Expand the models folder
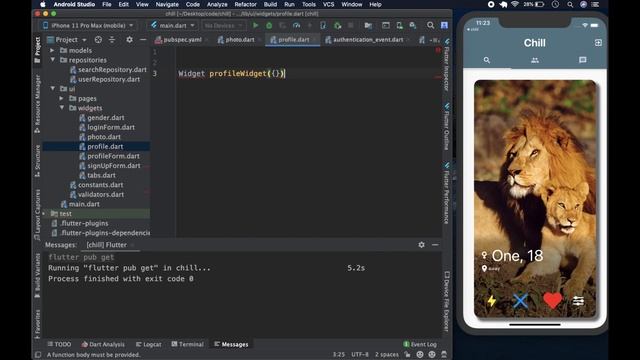This screenshot has width=640, height=360. [x=52, y=50]
